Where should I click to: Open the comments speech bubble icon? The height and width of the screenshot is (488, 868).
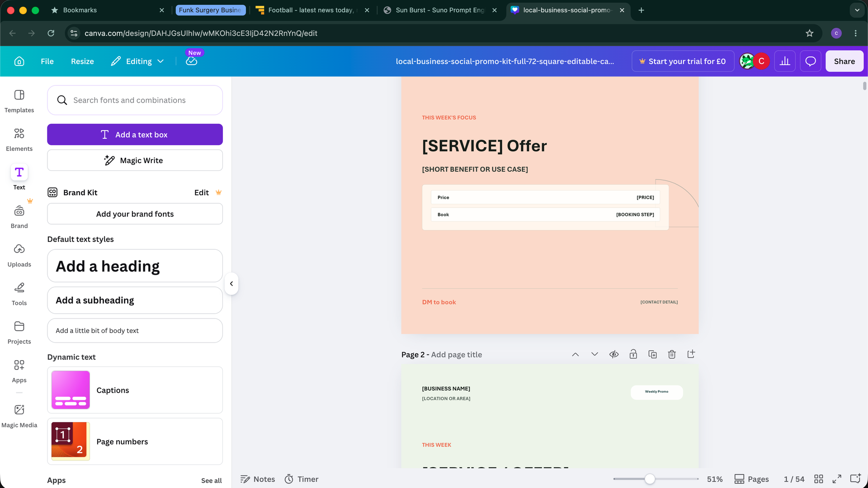tap(811, 61)
